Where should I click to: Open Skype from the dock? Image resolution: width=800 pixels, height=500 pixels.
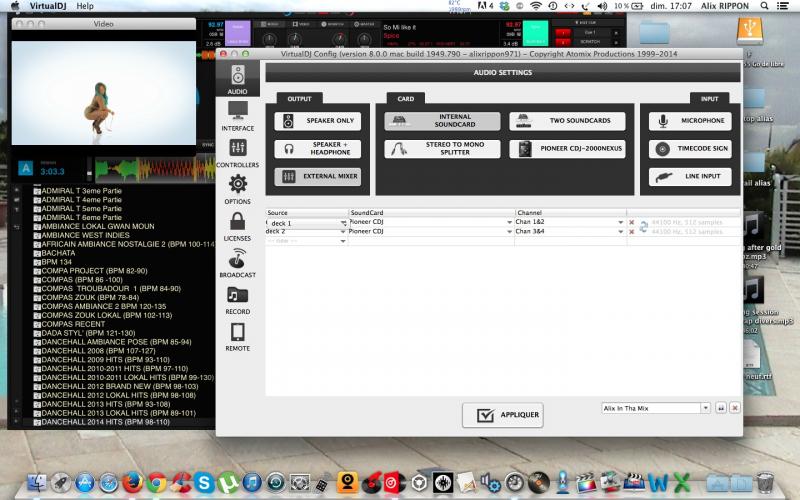tap(204, 482)
